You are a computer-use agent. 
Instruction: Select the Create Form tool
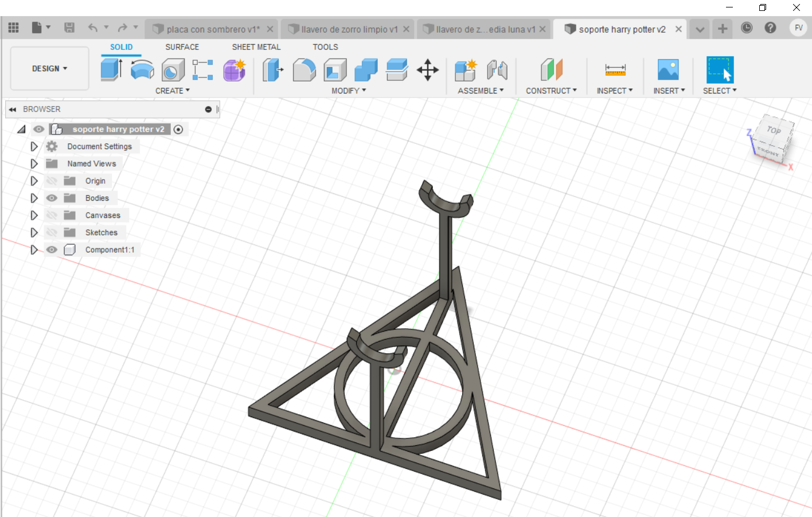234,70
